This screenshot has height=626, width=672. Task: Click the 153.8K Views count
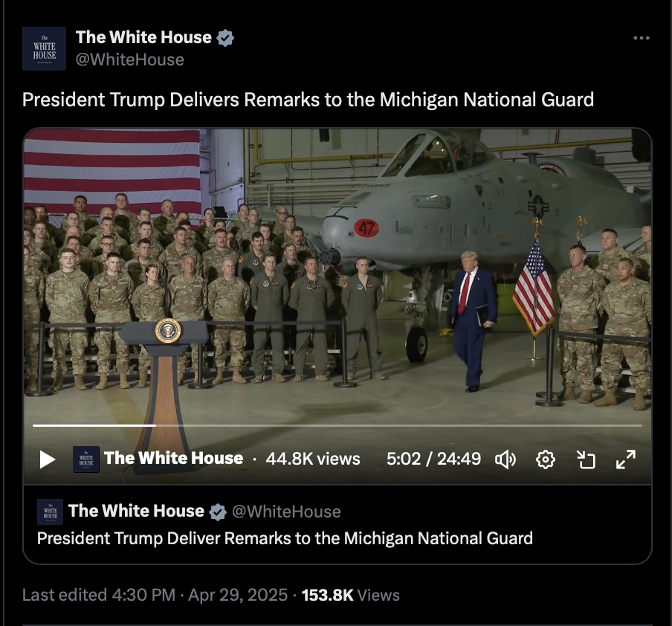coord(351,595)
